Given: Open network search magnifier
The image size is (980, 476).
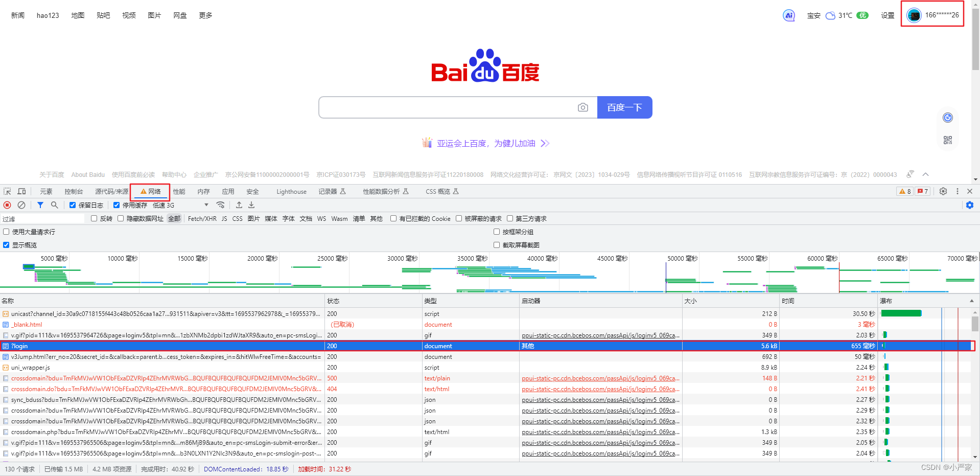Looking at the screenshot, I should point(54,205).
